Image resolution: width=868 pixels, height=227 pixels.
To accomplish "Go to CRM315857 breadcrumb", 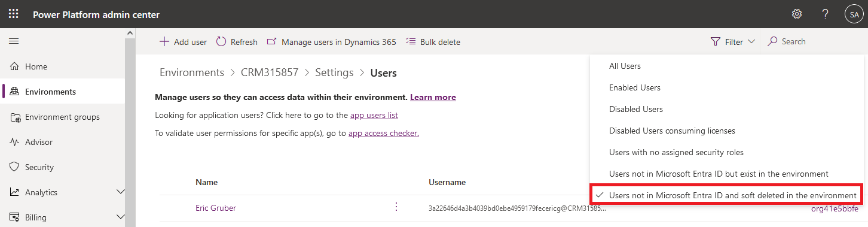I will tap(270, 72).
